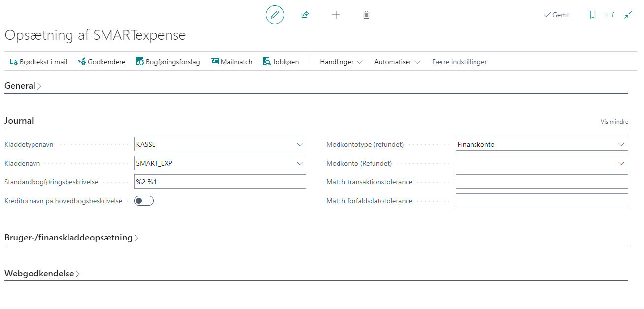The image size is (644, 309).
Task: Open the Handlinger menu
Action: click(341, 62)
